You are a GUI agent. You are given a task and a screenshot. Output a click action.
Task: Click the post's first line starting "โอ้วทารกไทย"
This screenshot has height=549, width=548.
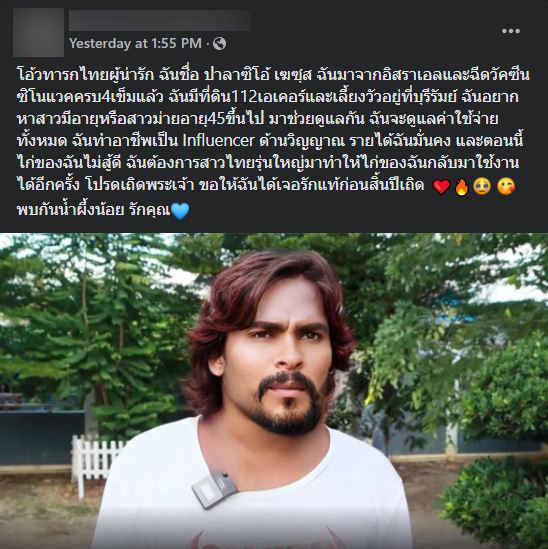point(273,75)
